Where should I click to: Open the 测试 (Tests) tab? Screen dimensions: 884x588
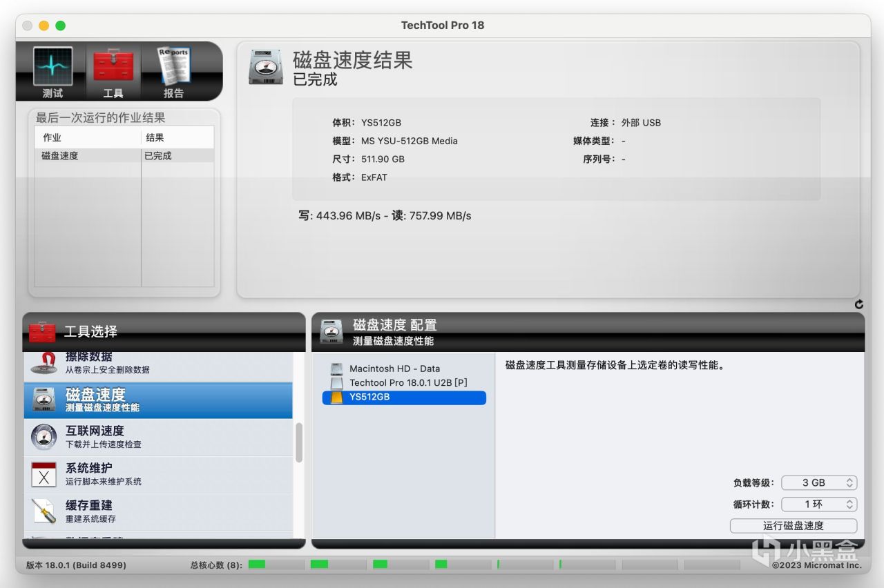click(53, 72)
